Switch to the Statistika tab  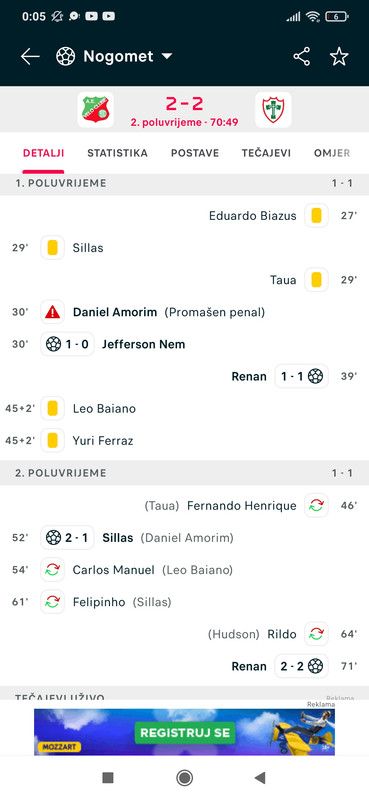(117, 153)
